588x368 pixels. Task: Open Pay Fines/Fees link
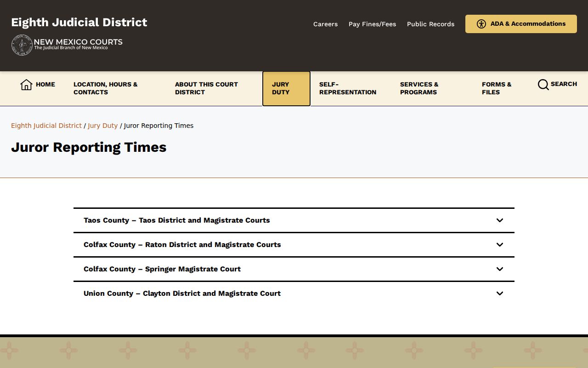[372, 24]
